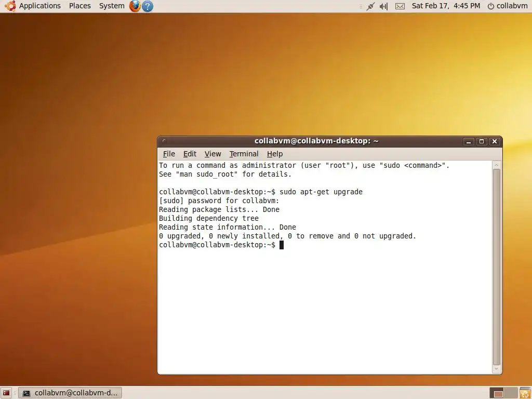
Task: Switch to the first workspace
Action: pos(498,393)
